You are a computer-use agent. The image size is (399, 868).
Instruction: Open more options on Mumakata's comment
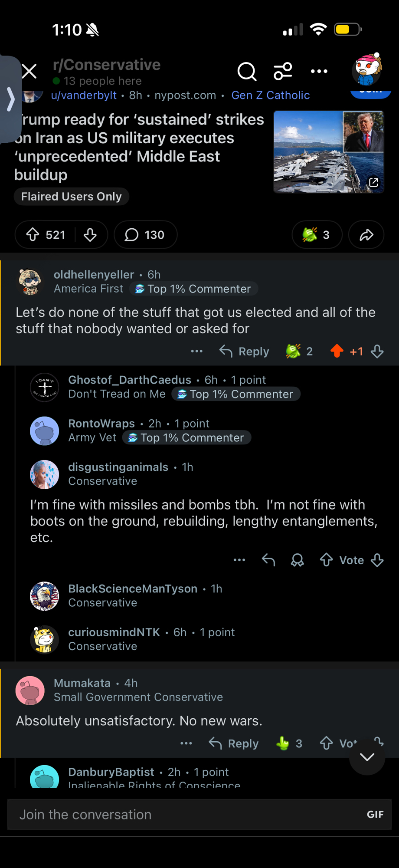(186, 743)
